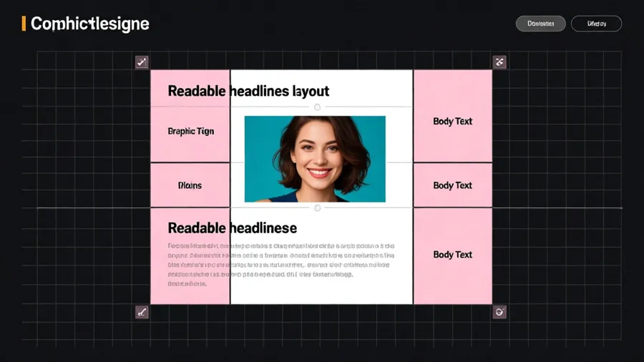The image size is (644, 362).
Task: Click the circular divider handle above the photo
Action: [317, 107]
